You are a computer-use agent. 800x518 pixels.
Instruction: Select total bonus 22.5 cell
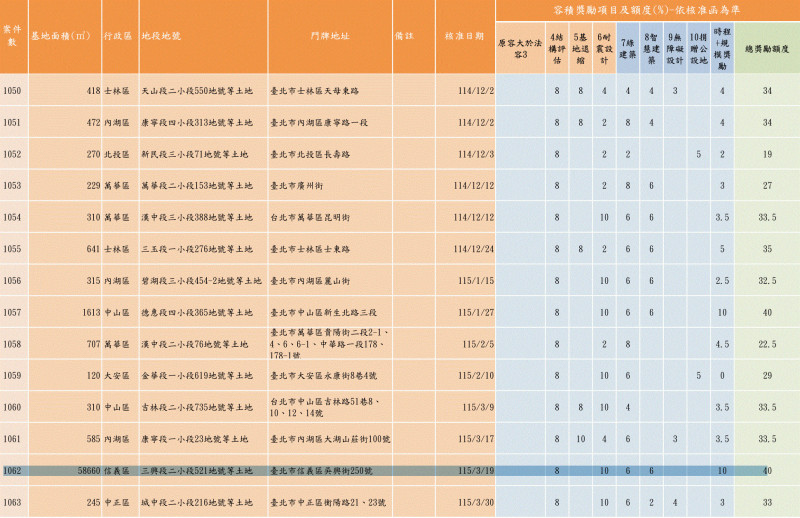pyautogui.click(x=767, y=344)
